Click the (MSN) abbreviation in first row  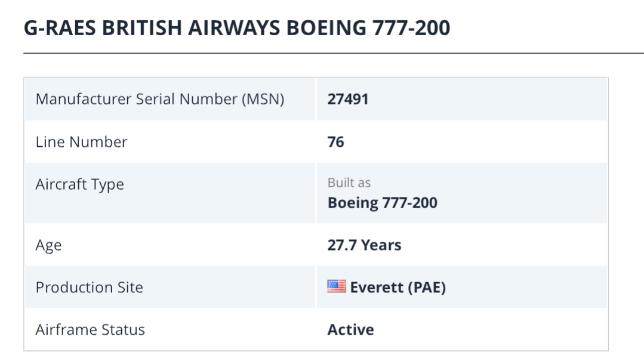point(263,99)
